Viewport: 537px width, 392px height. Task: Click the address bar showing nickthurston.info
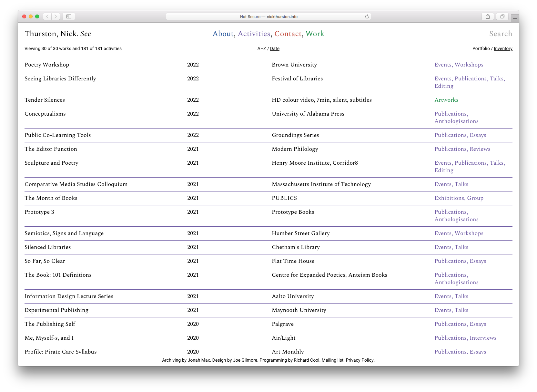pyautogui.click(x=268, y=16)
